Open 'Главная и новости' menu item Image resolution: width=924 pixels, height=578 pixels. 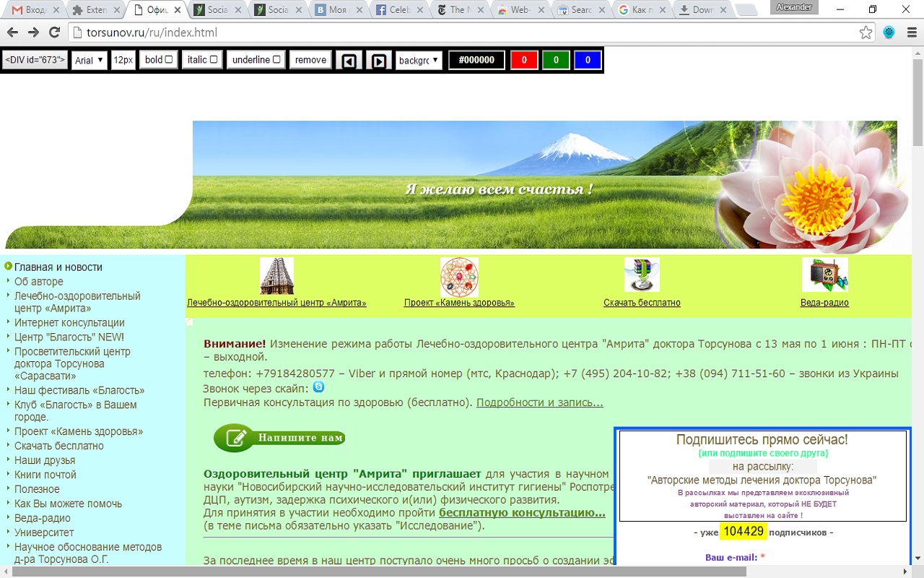click(58, 267)
